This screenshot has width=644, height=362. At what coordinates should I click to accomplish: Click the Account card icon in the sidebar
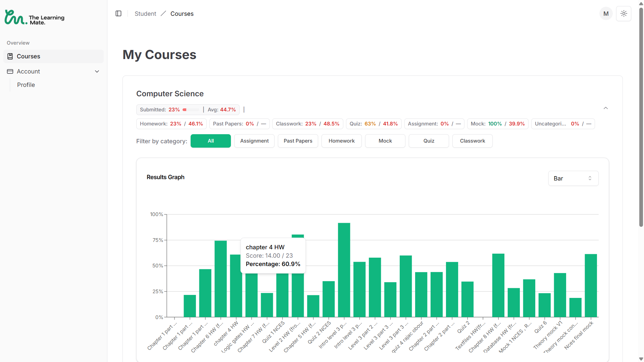[10, 71]
